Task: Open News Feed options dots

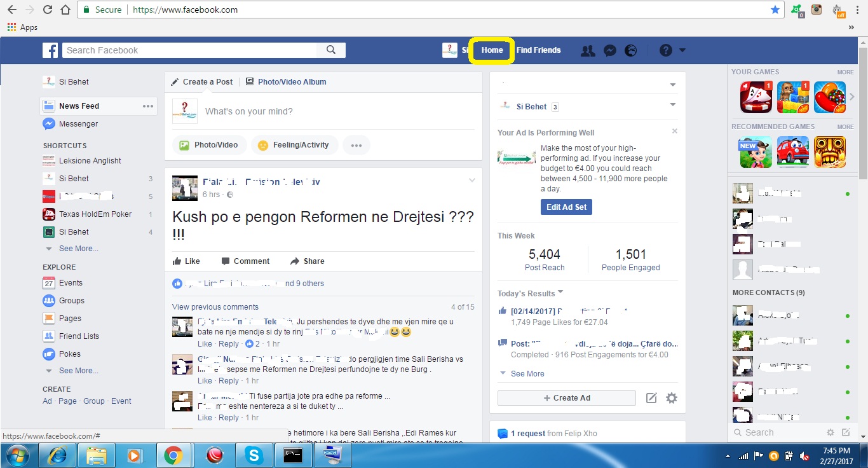Action: pyautogui.click(x=148, y=106)
